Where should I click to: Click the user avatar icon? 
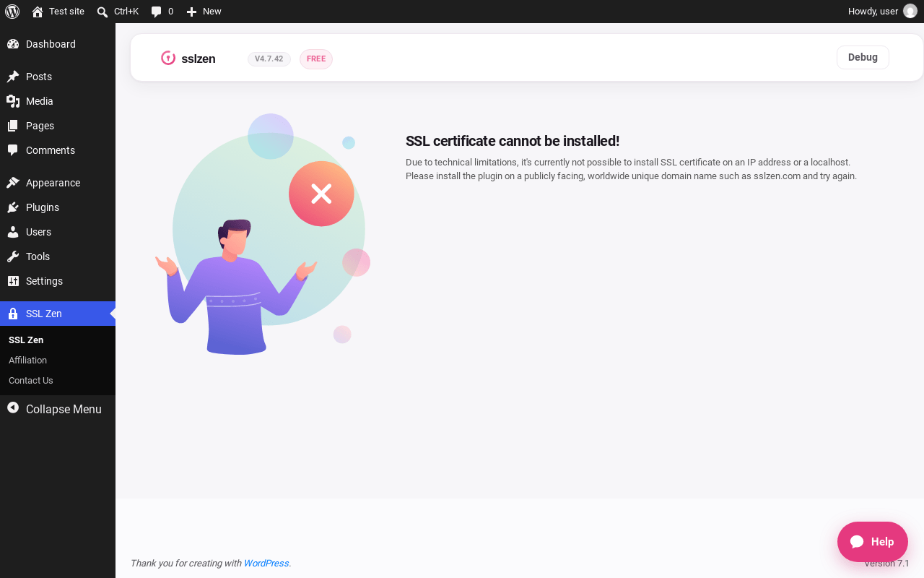click(910, 12)
